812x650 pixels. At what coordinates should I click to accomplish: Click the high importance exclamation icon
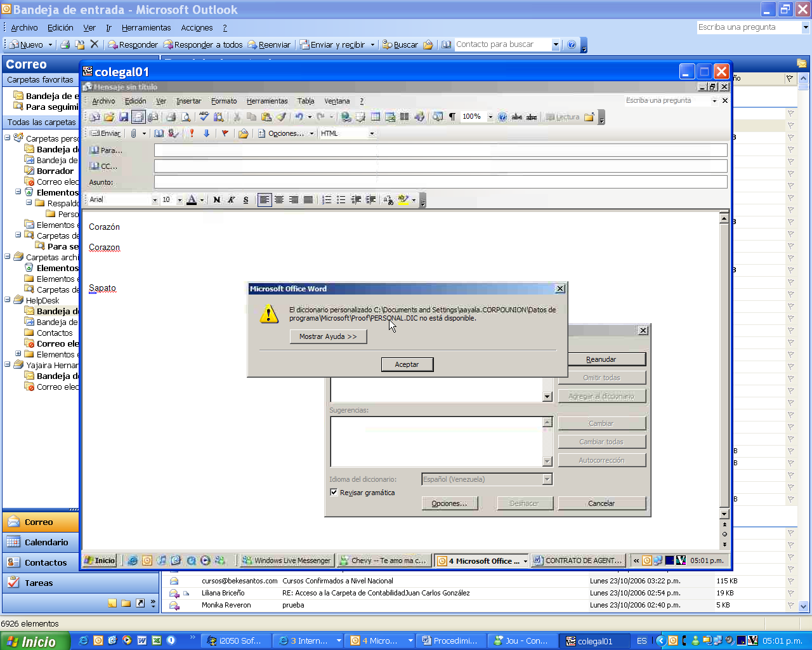(192, 133)
